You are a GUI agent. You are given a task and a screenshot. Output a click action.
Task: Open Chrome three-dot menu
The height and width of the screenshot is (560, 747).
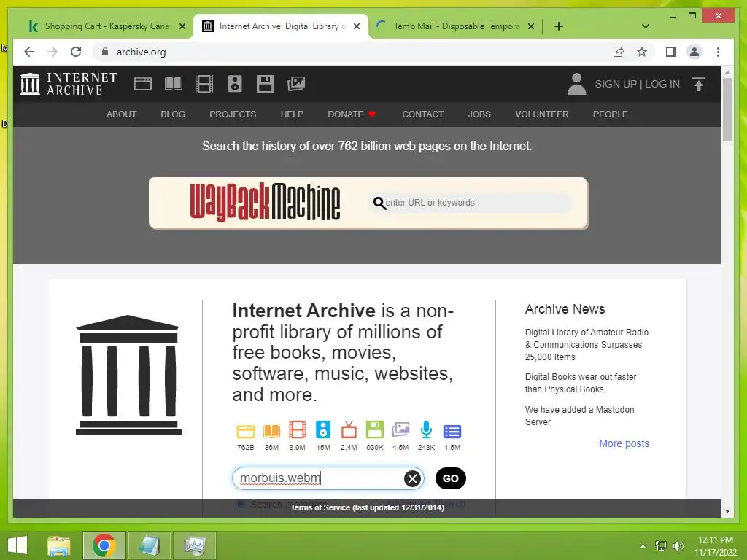[718, 52]
